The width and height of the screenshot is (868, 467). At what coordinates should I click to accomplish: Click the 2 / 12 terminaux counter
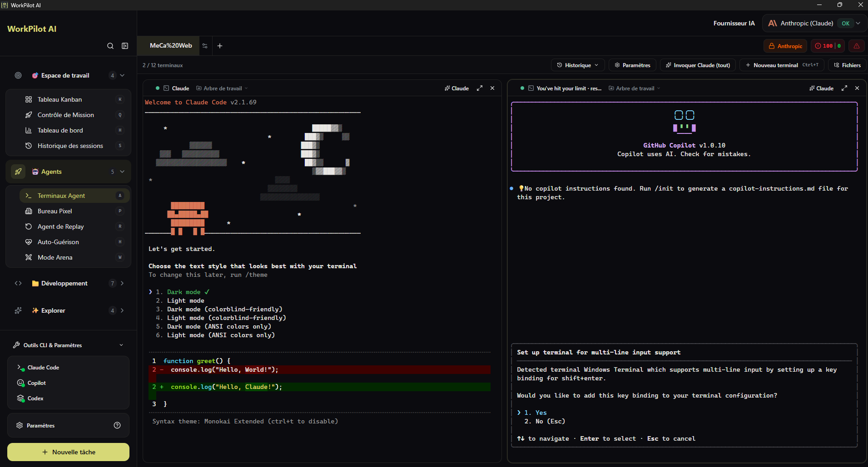point(163,65)
